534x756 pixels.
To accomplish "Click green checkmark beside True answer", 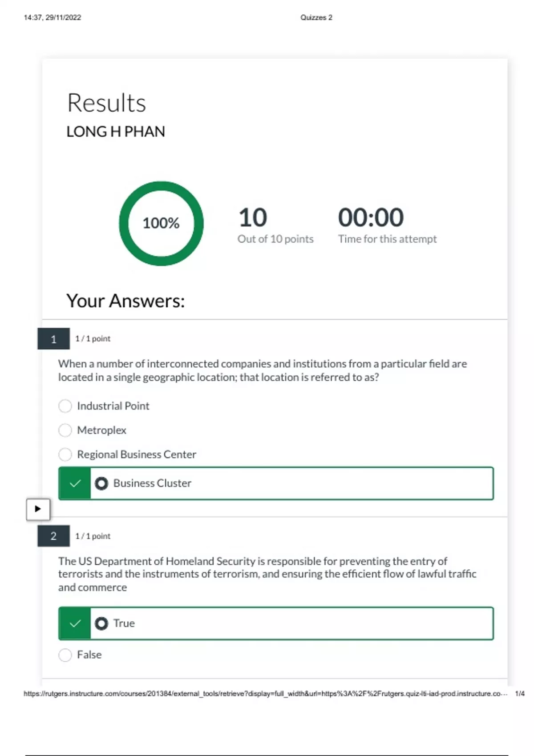I will pos(75,623).
